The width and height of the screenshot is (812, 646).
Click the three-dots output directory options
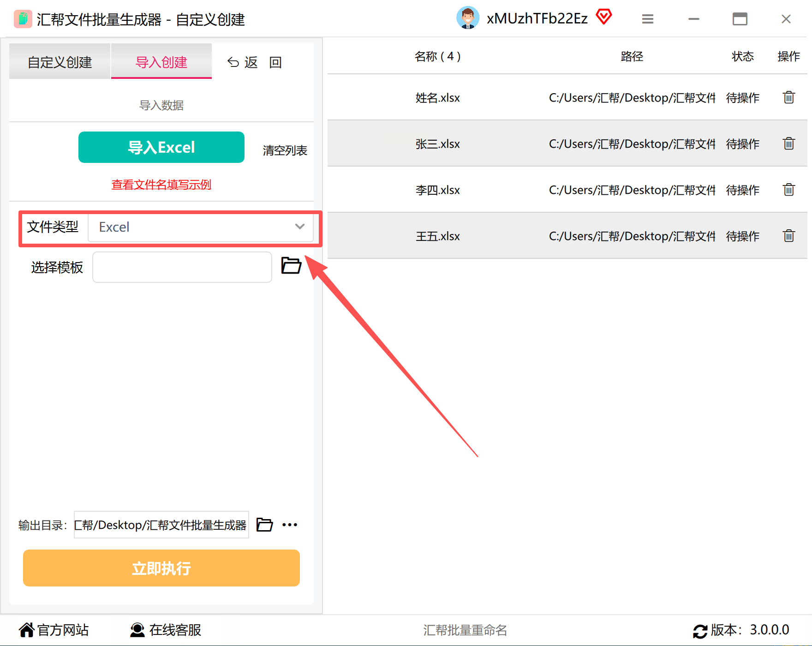pyautogui.click(x=290, y=525)
